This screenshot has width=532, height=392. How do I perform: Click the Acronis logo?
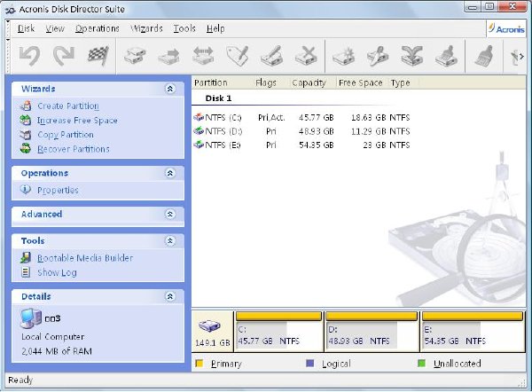click(506, 29)
